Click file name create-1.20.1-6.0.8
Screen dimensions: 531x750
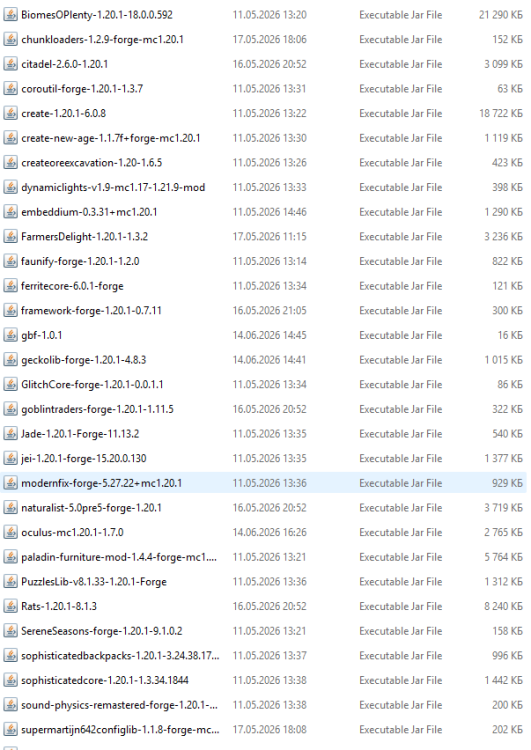(64, 113)
